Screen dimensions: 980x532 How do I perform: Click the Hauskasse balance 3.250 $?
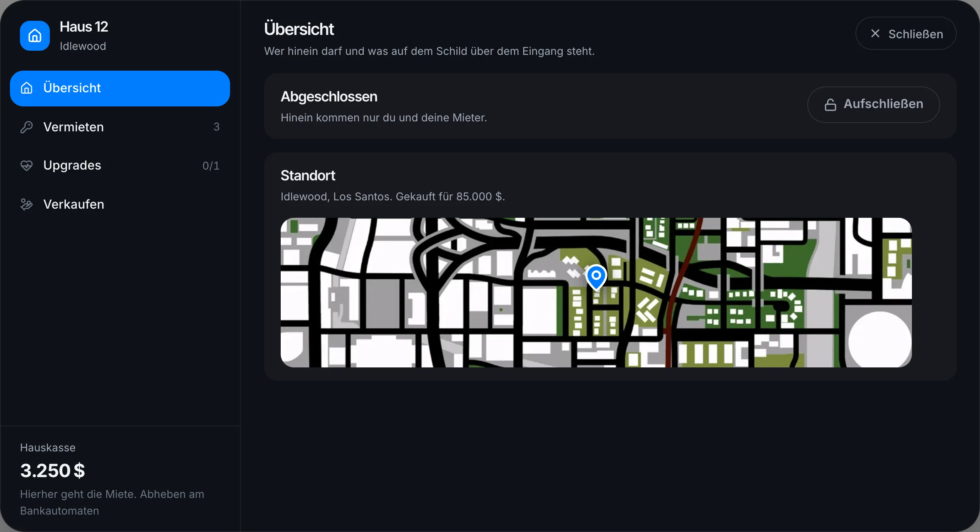[53, 471]
